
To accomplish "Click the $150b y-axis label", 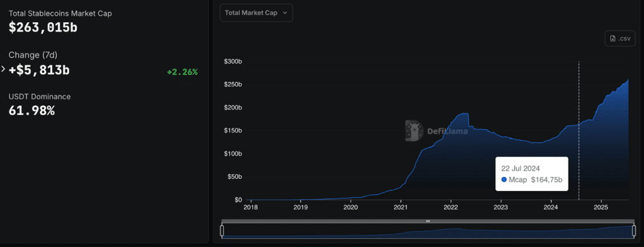I will point(233,130).
